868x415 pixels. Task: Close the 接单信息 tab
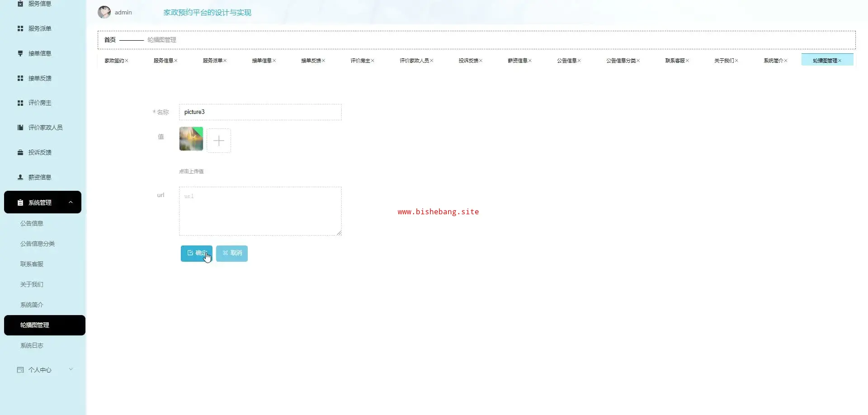[x=274, y=61]
